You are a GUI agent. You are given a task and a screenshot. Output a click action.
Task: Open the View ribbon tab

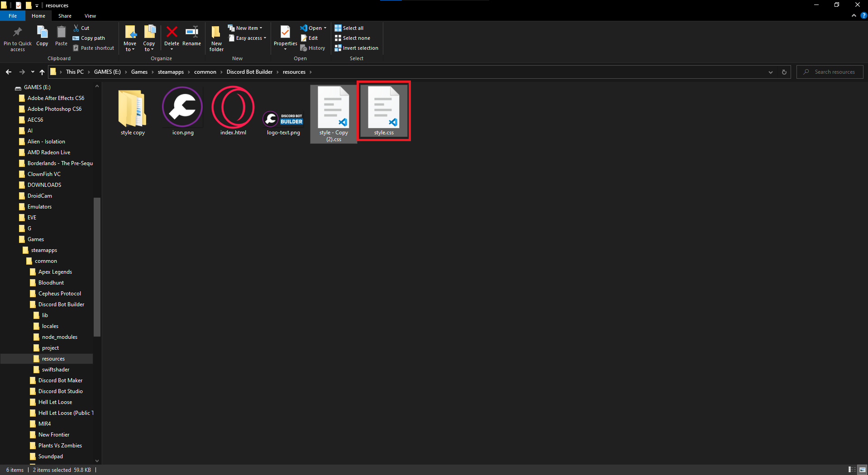(90, 16)
